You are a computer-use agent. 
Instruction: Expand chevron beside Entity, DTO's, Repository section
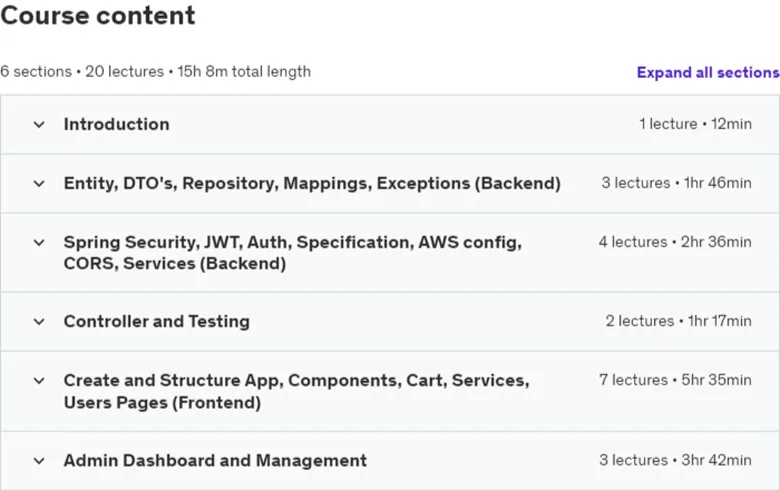click(x=39, y=184)
